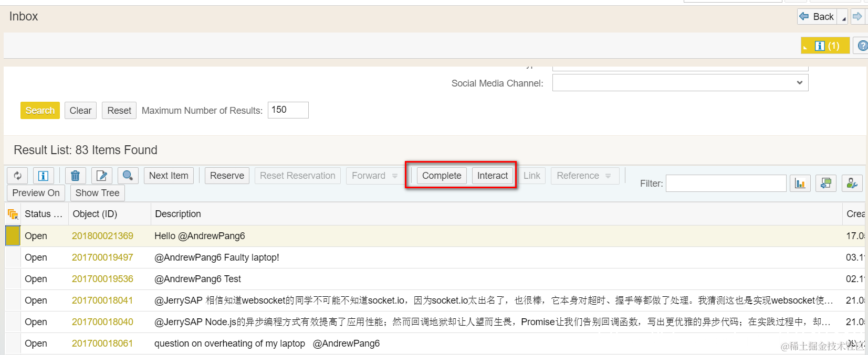Click the Reset Reservation button
868x355 pixels.
coord(297,176)
